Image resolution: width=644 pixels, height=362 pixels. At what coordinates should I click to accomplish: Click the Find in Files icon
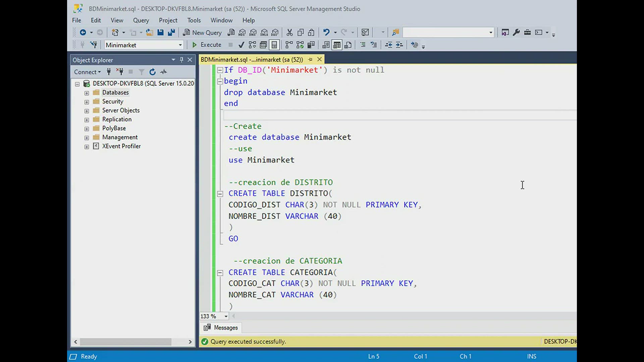click(395, 33)
